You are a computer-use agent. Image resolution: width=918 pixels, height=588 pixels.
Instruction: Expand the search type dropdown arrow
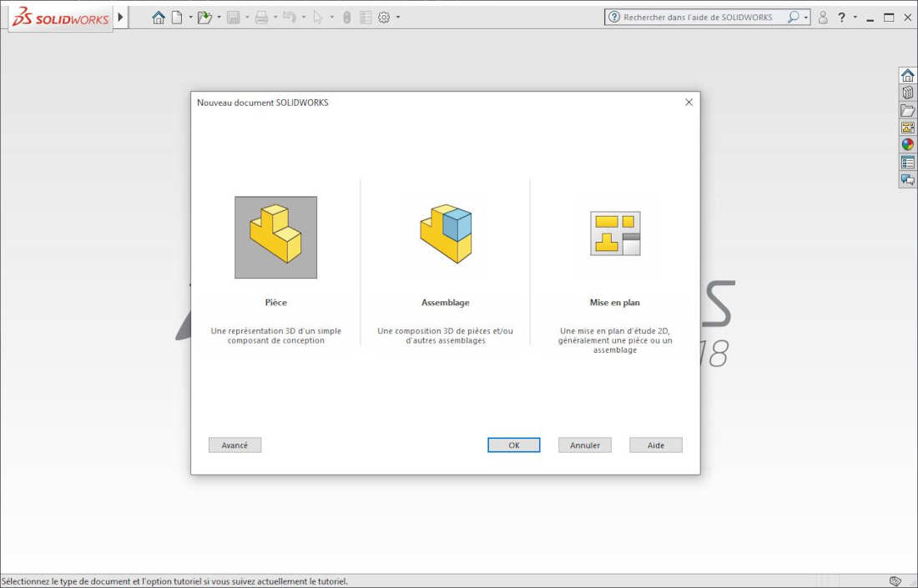[x=806, y=18]
